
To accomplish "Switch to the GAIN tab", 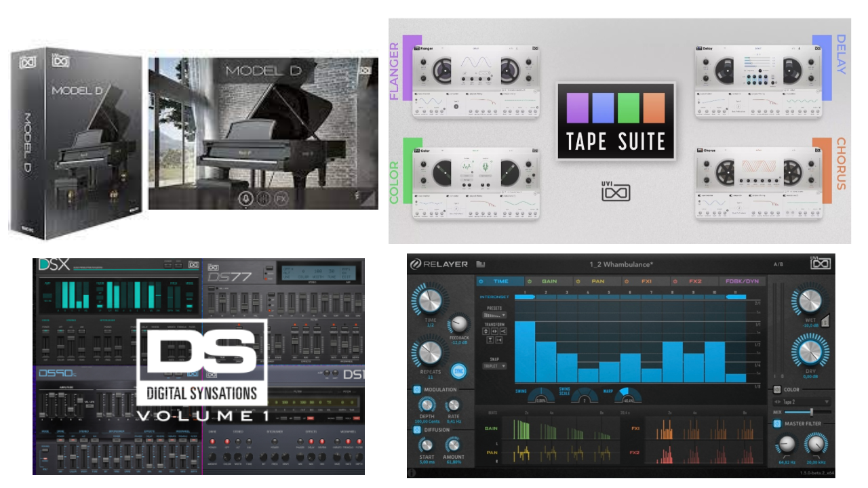I will coord(549,281).
